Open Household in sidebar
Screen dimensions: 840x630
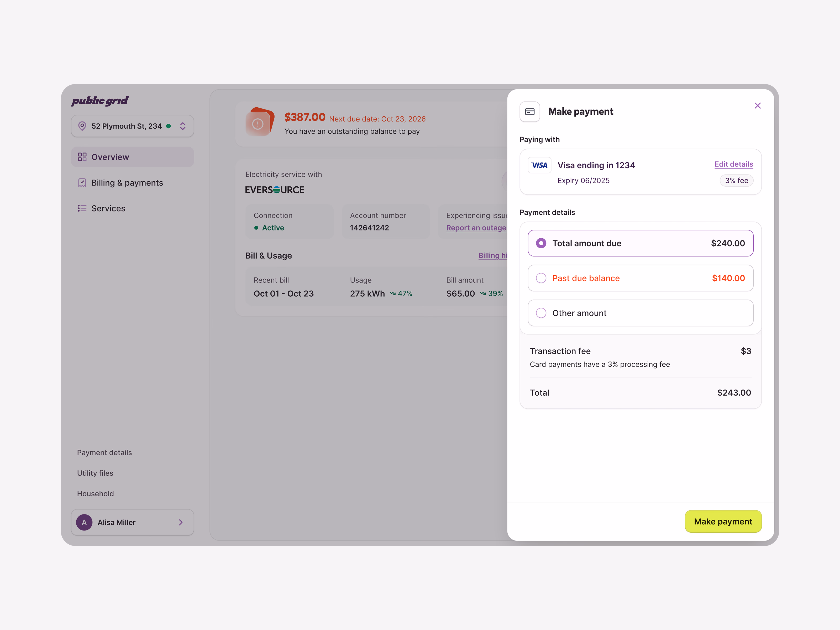click(95, 494)
